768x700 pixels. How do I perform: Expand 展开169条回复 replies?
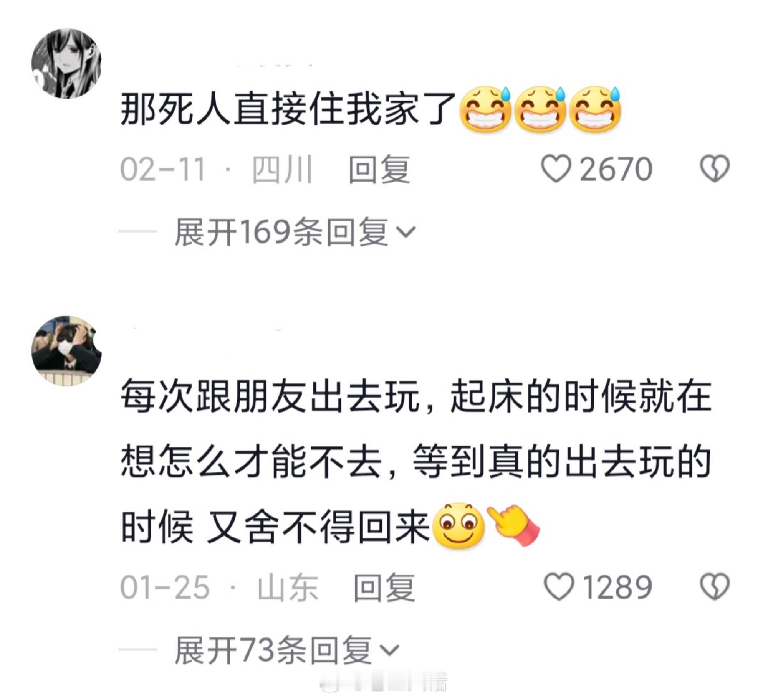tap(295, 232)
